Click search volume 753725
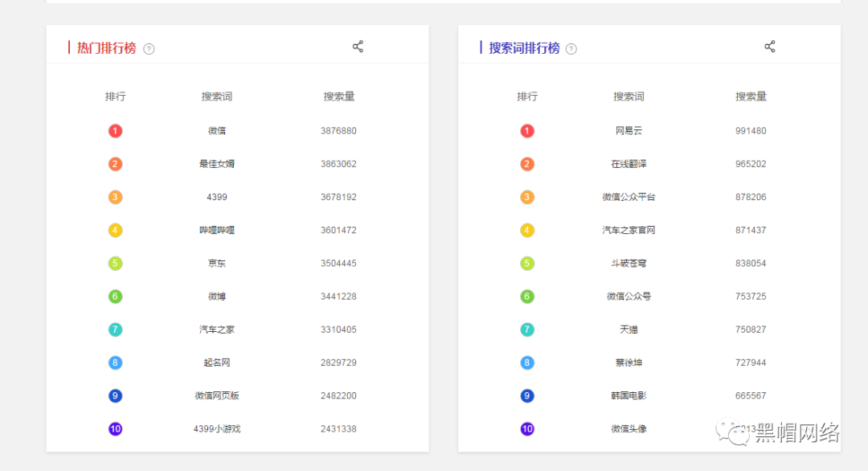Screen dimensions: 868x471 click(x=751, y=297)
